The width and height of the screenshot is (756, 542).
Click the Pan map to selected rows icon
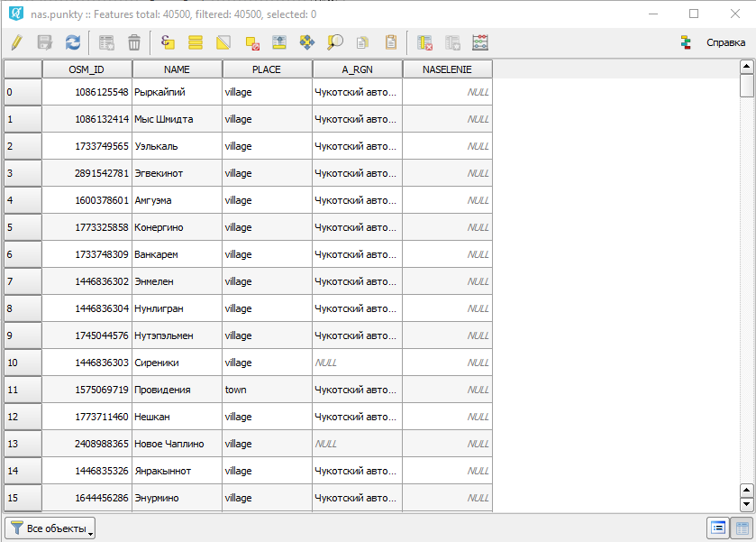307,42
